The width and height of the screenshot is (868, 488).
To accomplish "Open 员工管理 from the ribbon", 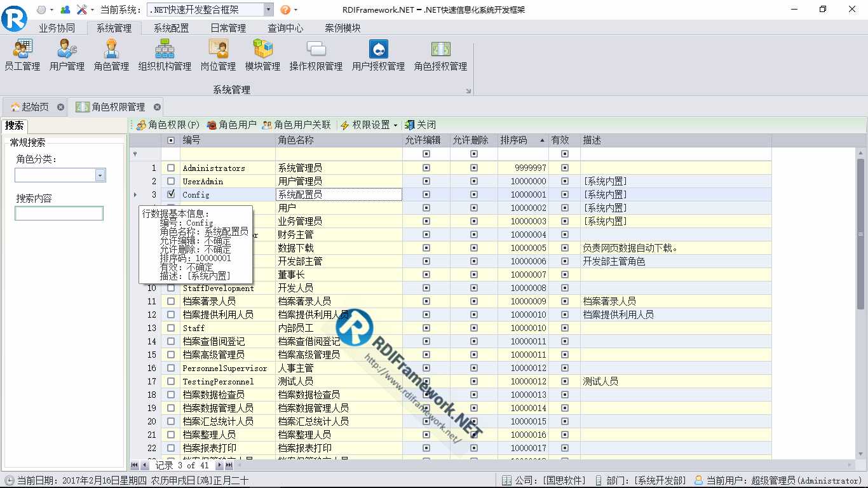I will click(x=22, y=55).
